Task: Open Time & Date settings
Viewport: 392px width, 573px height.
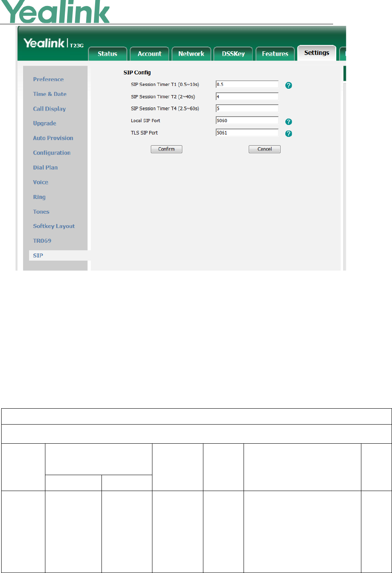Action: click(x=50, y=94)
